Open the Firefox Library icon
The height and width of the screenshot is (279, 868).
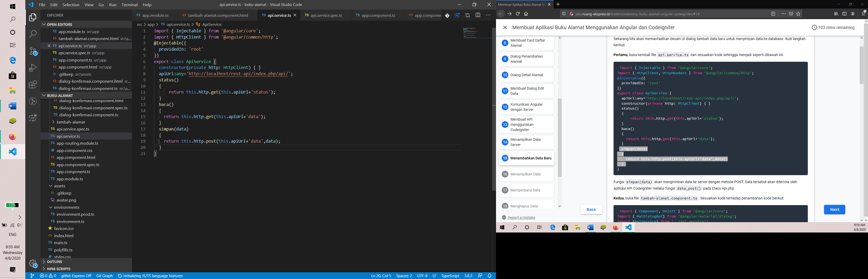point(836,14)
